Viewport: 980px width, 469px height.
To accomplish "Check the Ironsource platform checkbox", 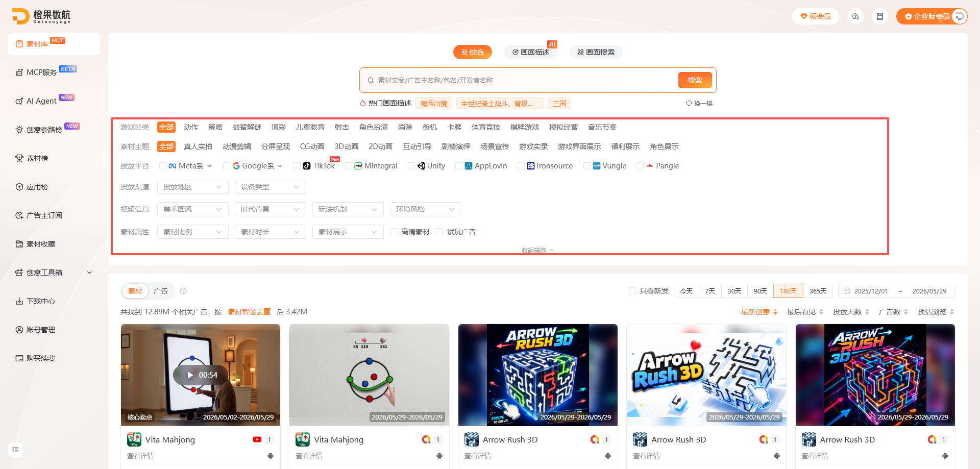I will [521, 166].
